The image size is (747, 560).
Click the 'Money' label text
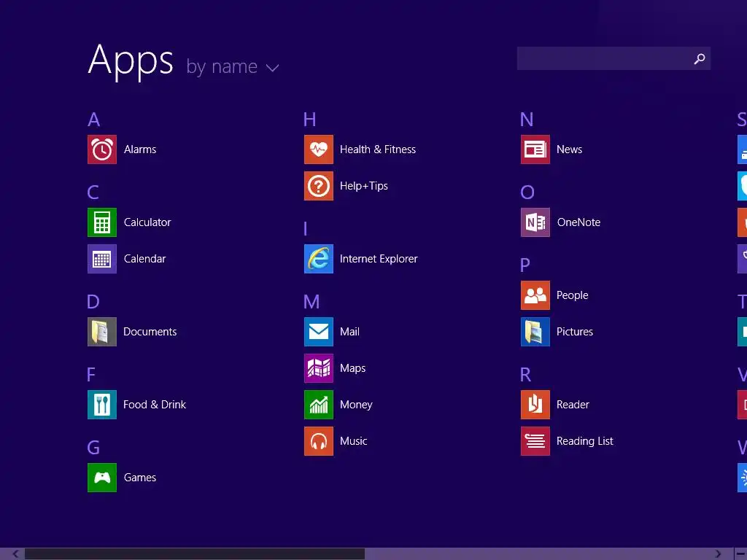356,405
